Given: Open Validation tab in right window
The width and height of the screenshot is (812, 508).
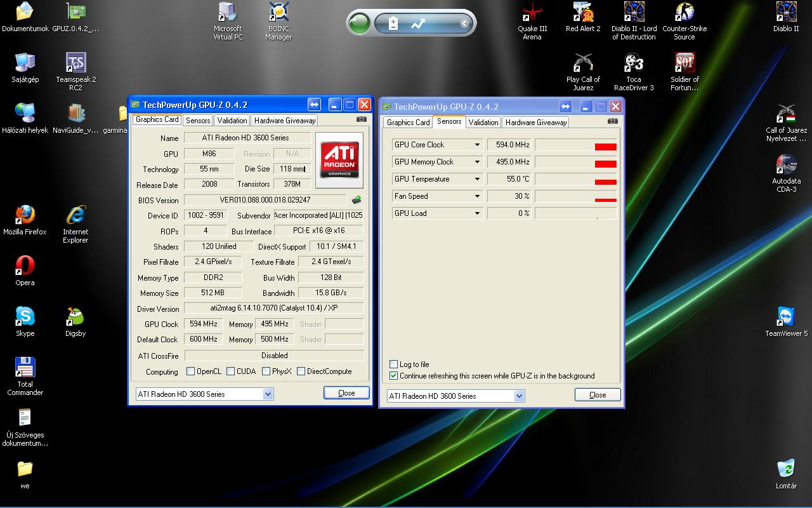Looking at the screenshot, I should [483, 123].
